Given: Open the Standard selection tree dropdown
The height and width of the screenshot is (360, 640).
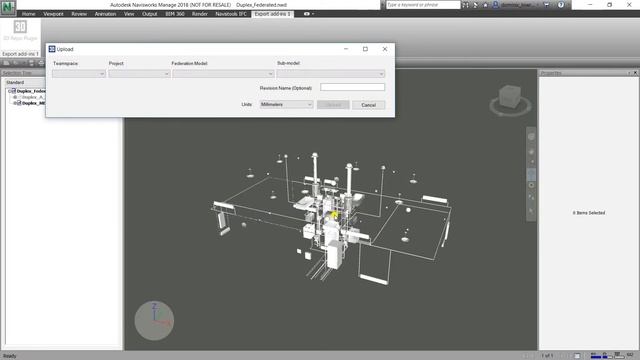Looking at the screenshot, I should [x=24, y=82].
